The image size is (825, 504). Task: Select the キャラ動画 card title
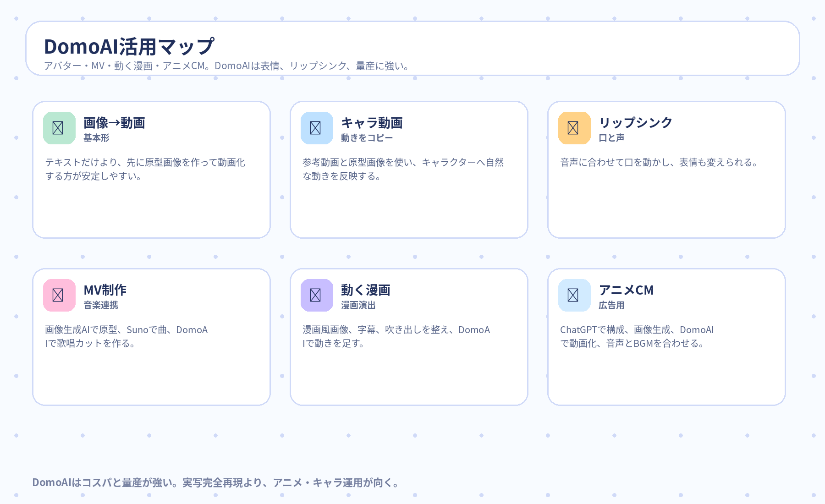(372, 123)
